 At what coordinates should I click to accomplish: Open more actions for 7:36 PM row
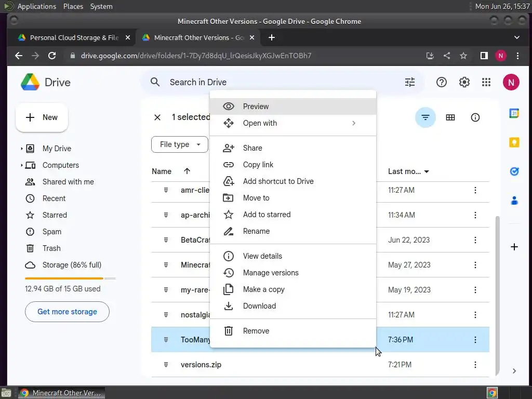475,340
